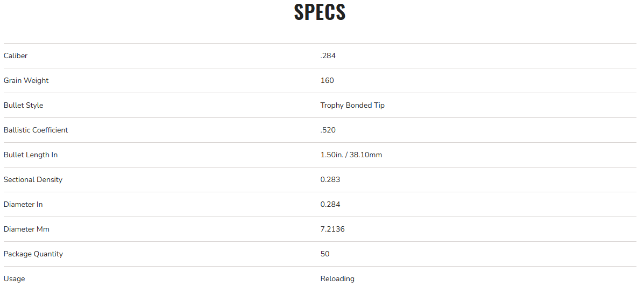Click the 7.2136 diameter value
This screenshot has height=286, width=644.
332,229
